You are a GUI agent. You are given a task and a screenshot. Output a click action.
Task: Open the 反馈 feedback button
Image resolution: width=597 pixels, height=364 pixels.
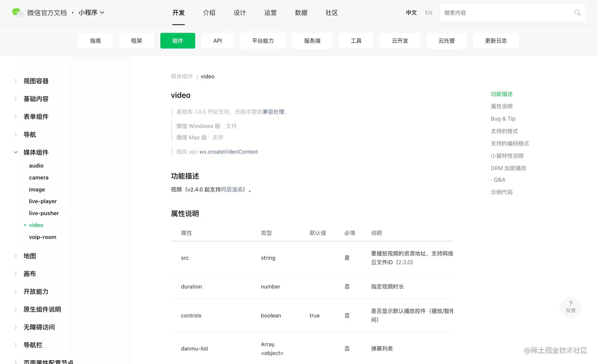point(571,307)
